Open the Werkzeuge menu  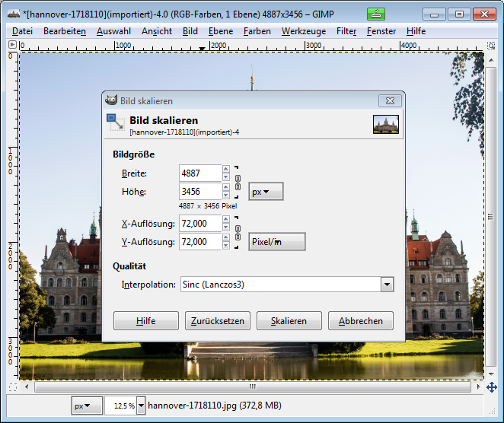pyautogui.click(x=303, y=31)
